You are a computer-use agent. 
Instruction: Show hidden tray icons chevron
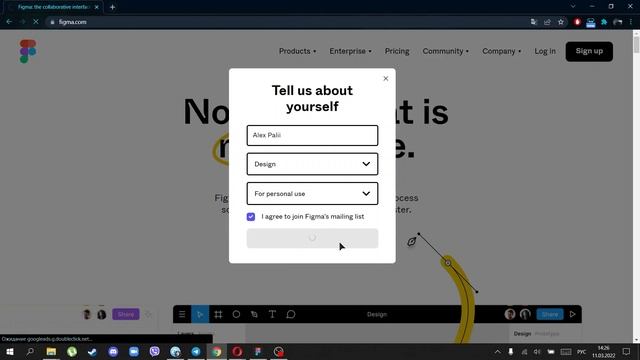498,351
